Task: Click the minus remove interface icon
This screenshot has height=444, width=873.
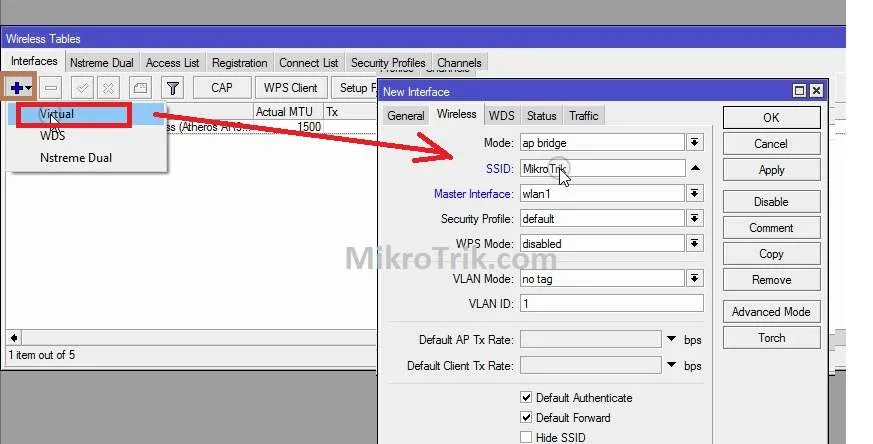Action: click(52, 88)
